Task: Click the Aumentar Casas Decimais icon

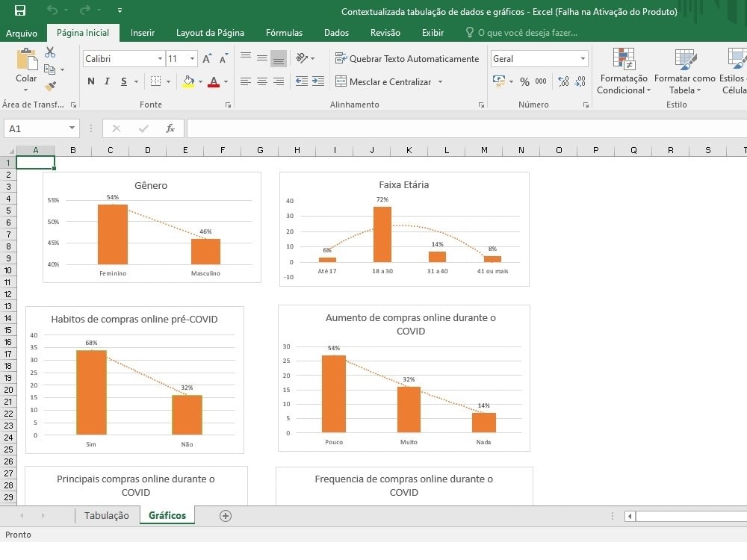Action: click(563, 81)
